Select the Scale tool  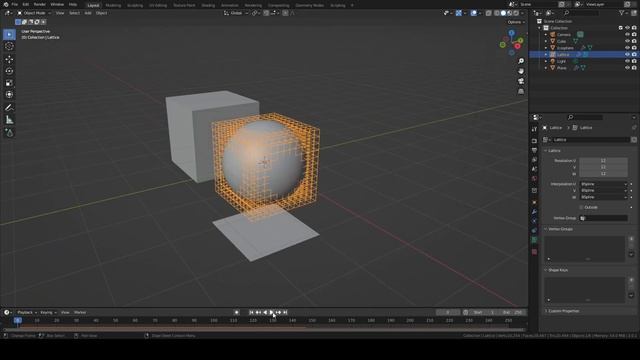9,83
